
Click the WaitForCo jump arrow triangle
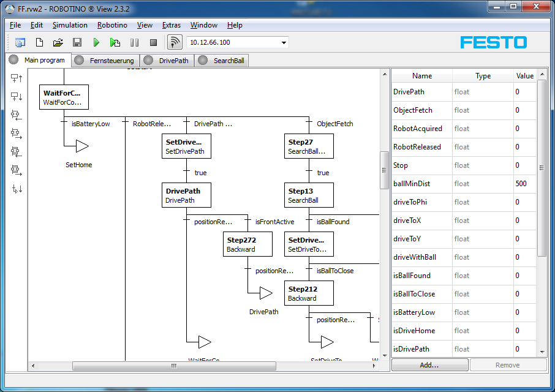point(205,342)
